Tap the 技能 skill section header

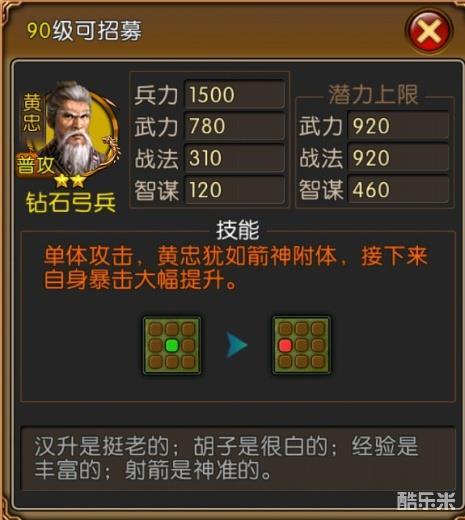point(238,230)
